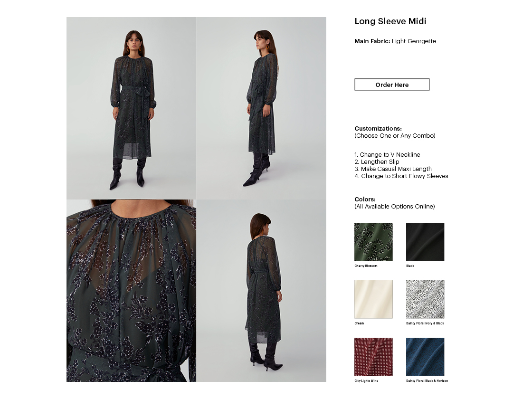Click the Order Here button

pyautogui.click(x=392, y=85)
